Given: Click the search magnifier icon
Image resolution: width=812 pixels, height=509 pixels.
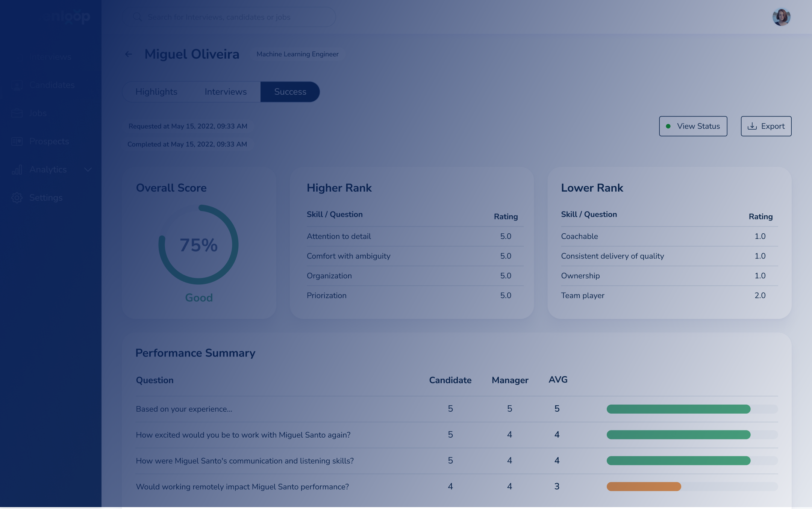Looking at the screenshot, I should [x=138, y=17].
